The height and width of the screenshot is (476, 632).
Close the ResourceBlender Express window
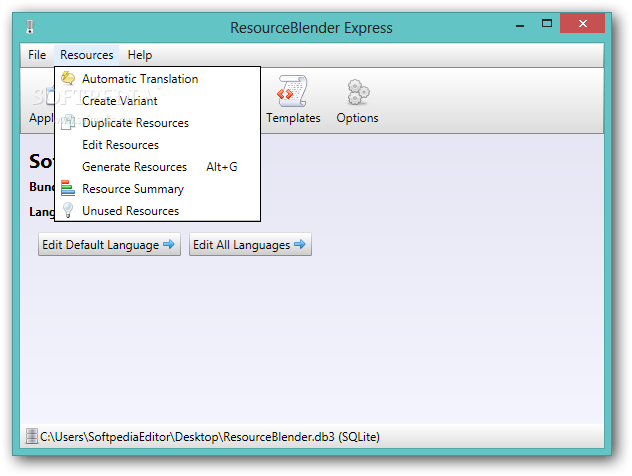582,23
